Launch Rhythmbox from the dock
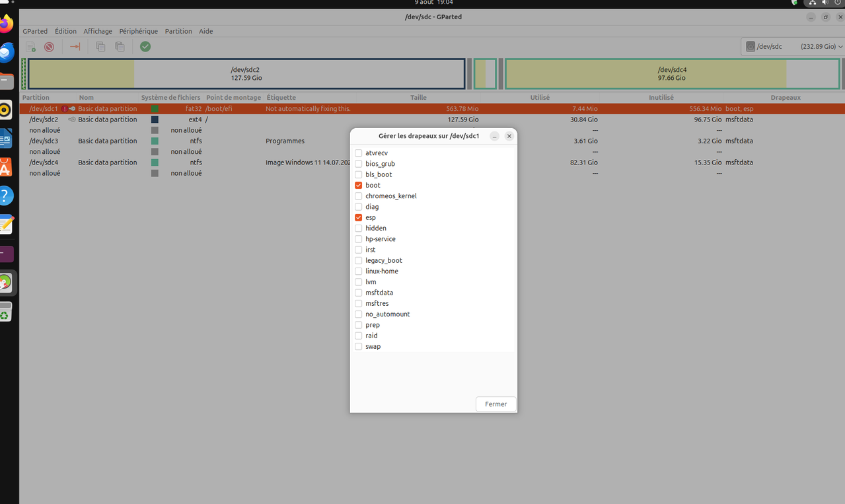The height and width of the screenshot is (504, 845). tap(5, 110)
